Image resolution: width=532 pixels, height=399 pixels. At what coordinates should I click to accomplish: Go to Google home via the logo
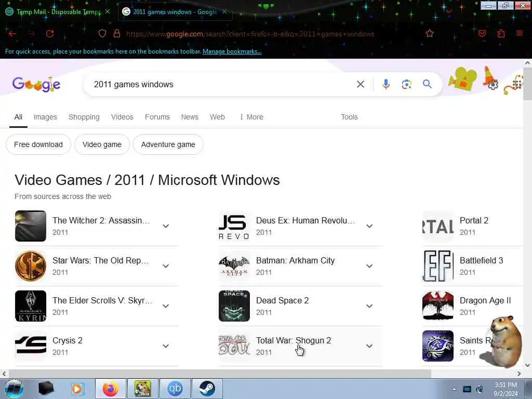point(36,84)
